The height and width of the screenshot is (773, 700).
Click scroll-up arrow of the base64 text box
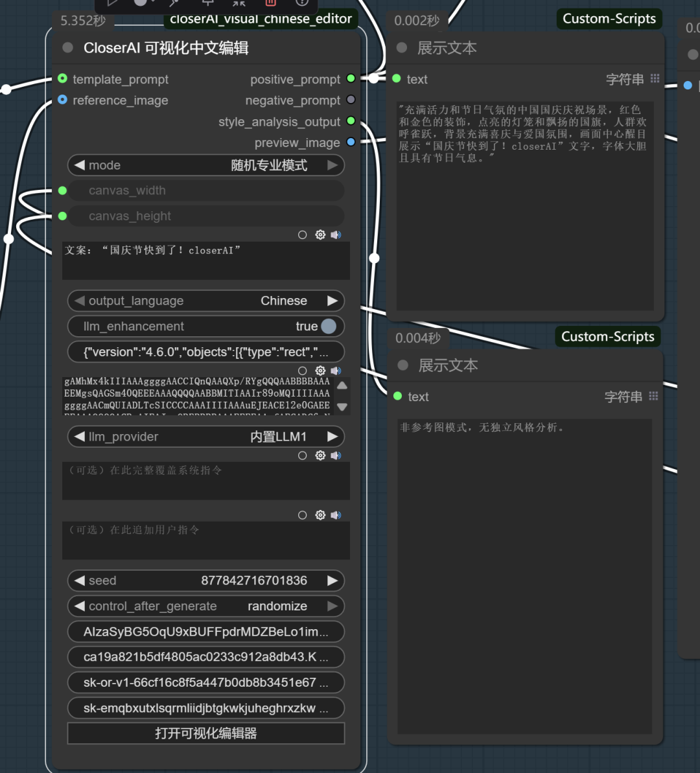[342, 386]
